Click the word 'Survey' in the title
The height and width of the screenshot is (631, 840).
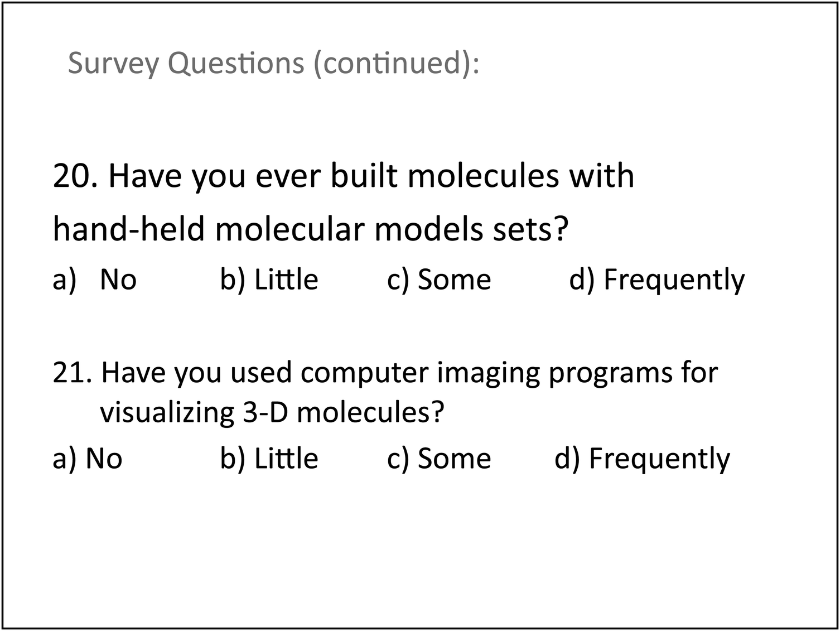pos(114,64)
